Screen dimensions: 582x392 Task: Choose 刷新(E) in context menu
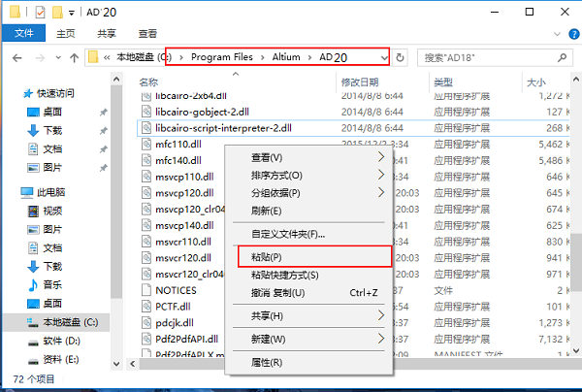(x=308, y=211)
